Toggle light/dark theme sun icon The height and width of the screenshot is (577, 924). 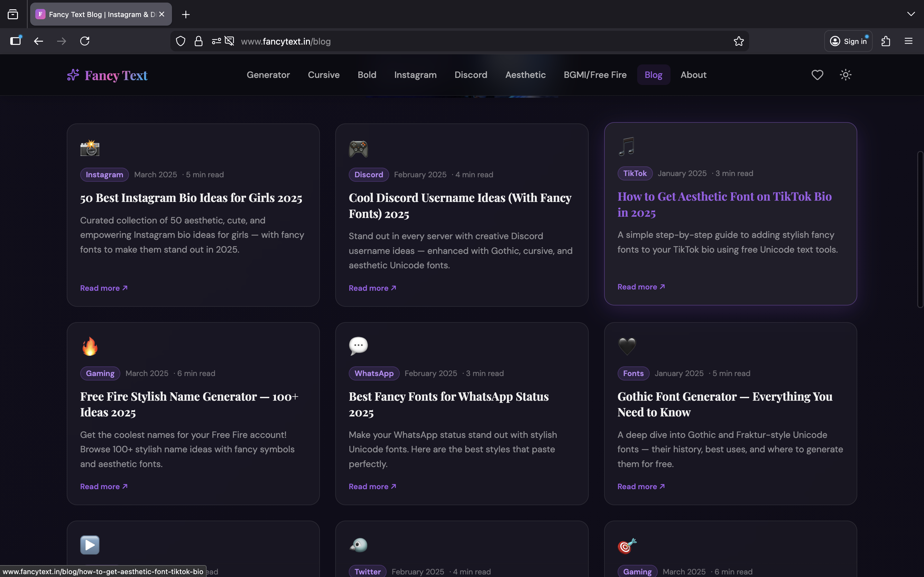(x=845, y=75)
